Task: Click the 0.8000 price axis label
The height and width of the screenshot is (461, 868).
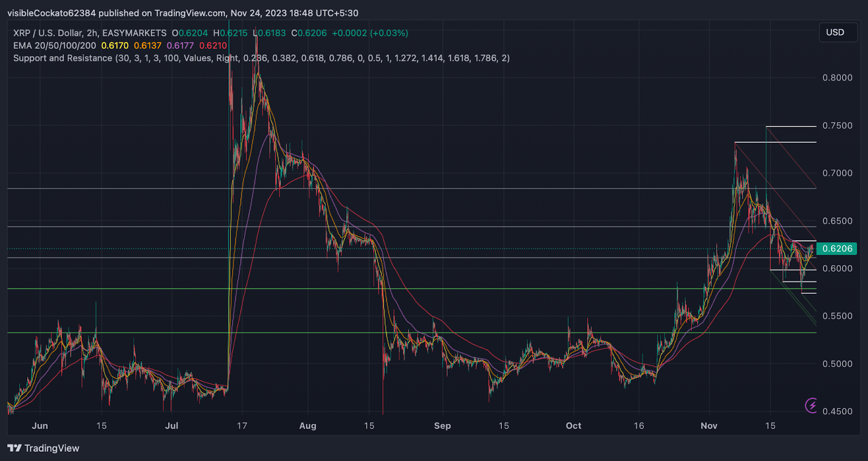Action: click(x=838, y=78)
